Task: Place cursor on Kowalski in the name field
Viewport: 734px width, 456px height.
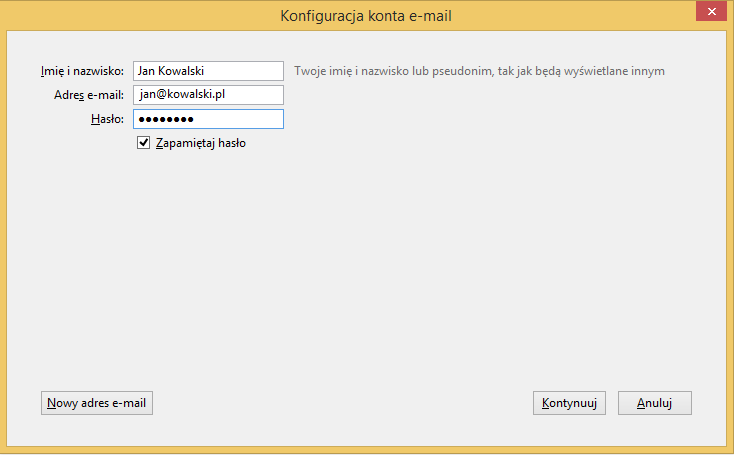Action: point(181,71)
